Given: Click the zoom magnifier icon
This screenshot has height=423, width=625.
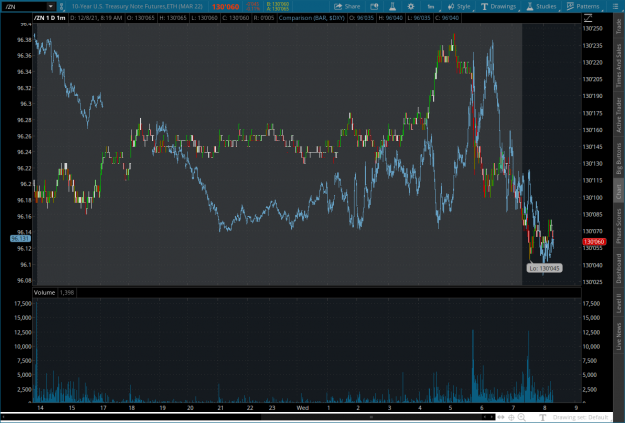Looking at the screenshot, I should pos(521,417).
